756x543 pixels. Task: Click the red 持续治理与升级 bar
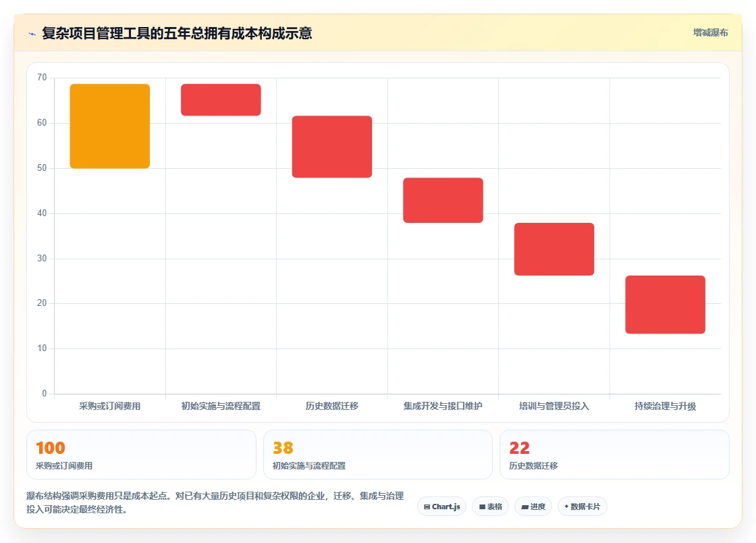666,305
